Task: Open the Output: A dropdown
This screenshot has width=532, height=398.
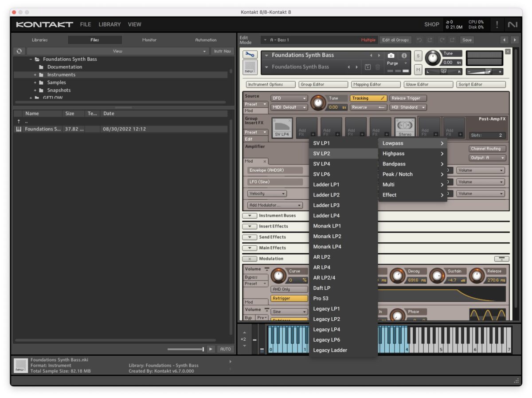Action: 488,158
